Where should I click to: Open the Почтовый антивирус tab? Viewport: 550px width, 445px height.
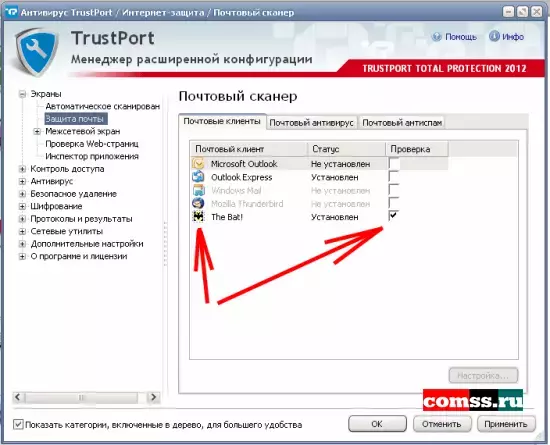311,123
